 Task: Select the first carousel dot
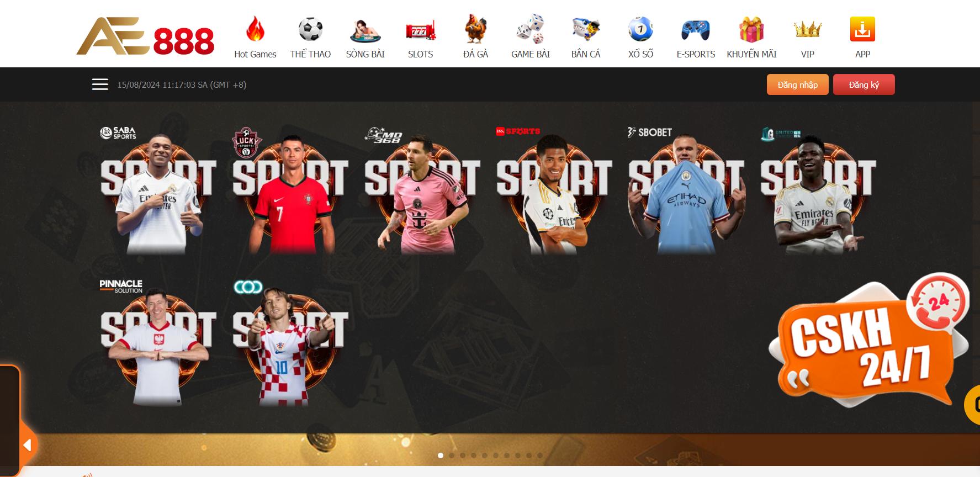441,455
